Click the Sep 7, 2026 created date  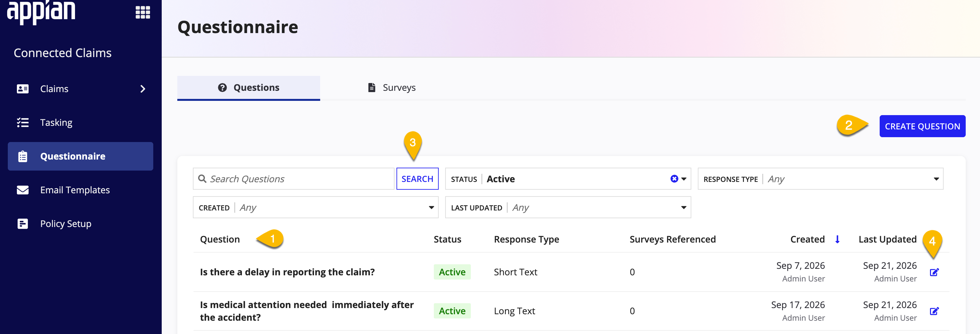pos(800,266)
